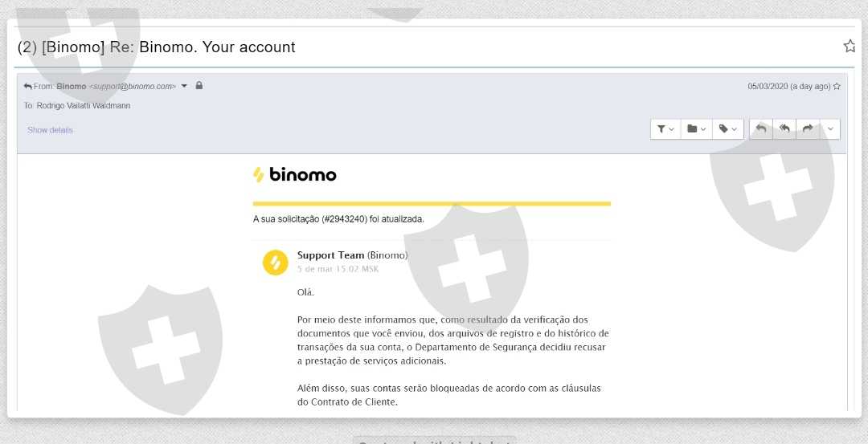Open the more actions chevron dropdown
The height and width of the screenshot is (444, 868).
[x=830, y=129]
